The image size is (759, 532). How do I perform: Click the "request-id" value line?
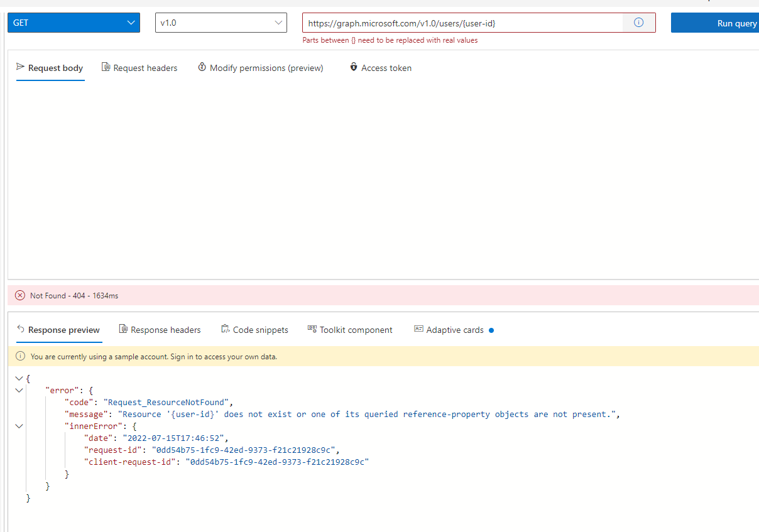click(x=212, y=450)
